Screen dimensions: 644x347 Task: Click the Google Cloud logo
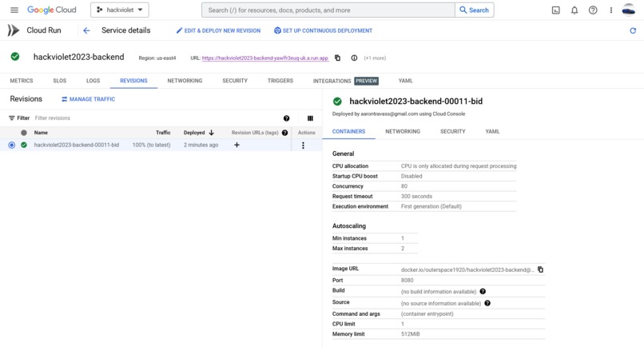pyautogui.click(x=52, y=10)
